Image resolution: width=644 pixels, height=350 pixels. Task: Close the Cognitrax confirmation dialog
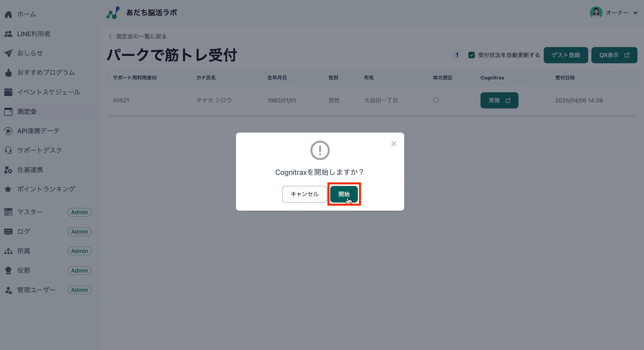[x=393, y=143]
